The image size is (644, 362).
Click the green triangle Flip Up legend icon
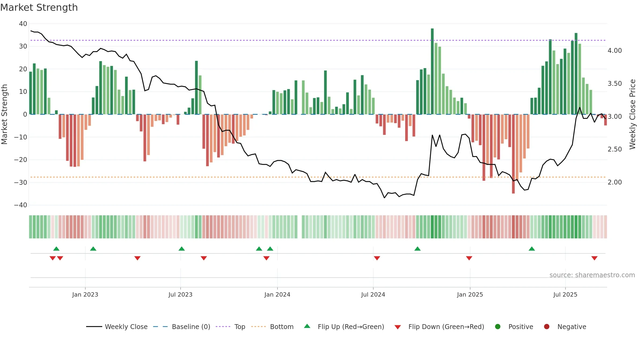[307, 326]
